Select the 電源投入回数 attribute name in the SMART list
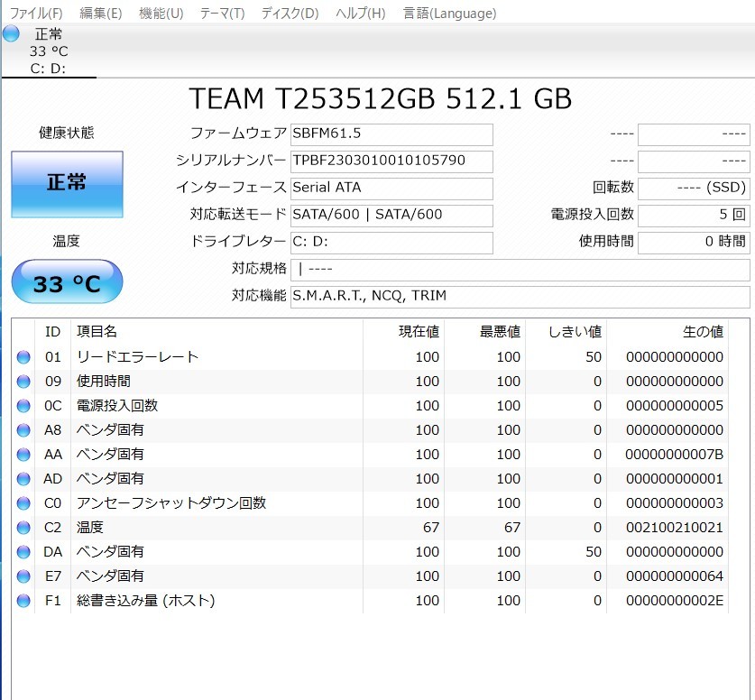The image size is (755, 700). (117, 406)
